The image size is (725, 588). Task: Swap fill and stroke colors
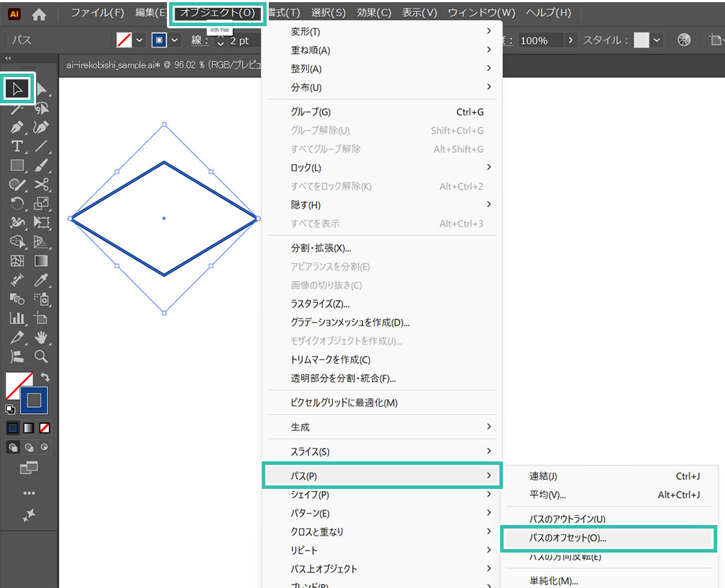(45, 377)
